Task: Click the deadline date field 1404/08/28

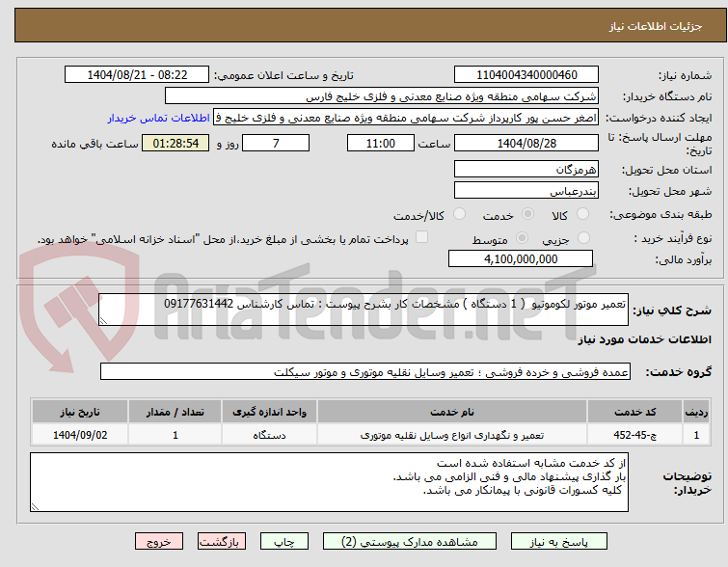Action: click(526, 143)
